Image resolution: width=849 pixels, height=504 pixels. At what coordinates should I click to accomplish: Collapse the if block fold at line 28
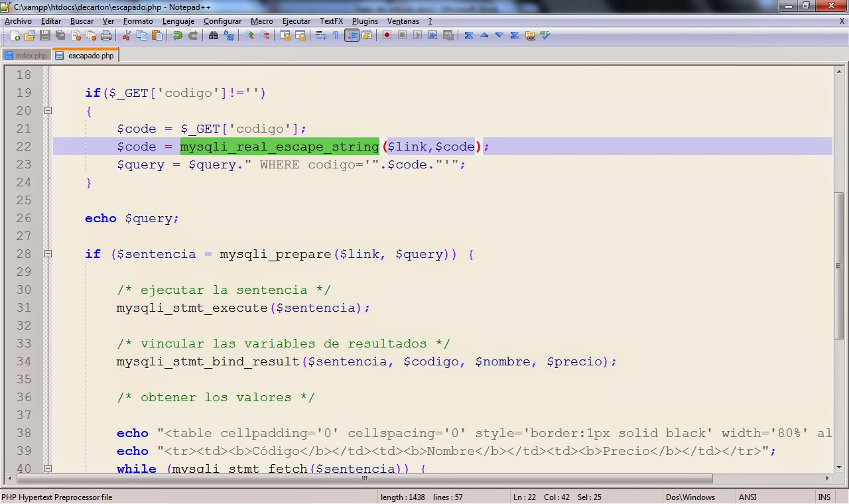coord(48,254)
